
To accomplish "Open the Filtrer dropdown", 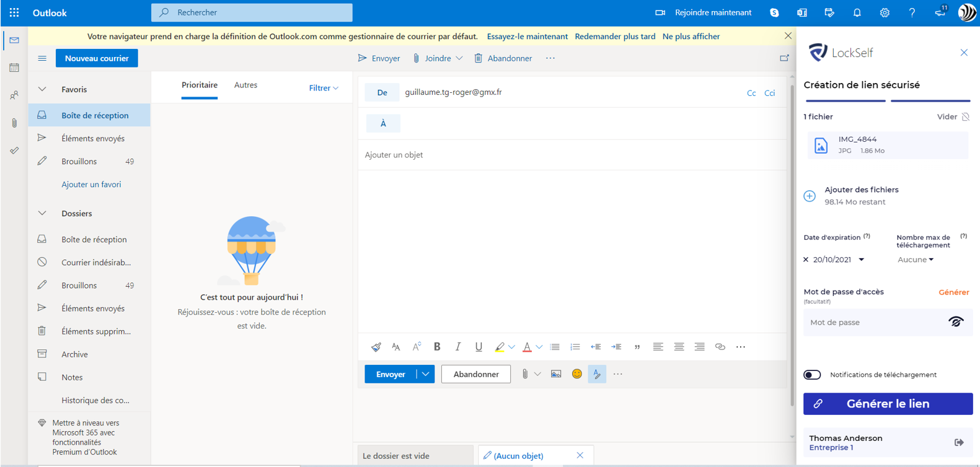I will [324, 88].
